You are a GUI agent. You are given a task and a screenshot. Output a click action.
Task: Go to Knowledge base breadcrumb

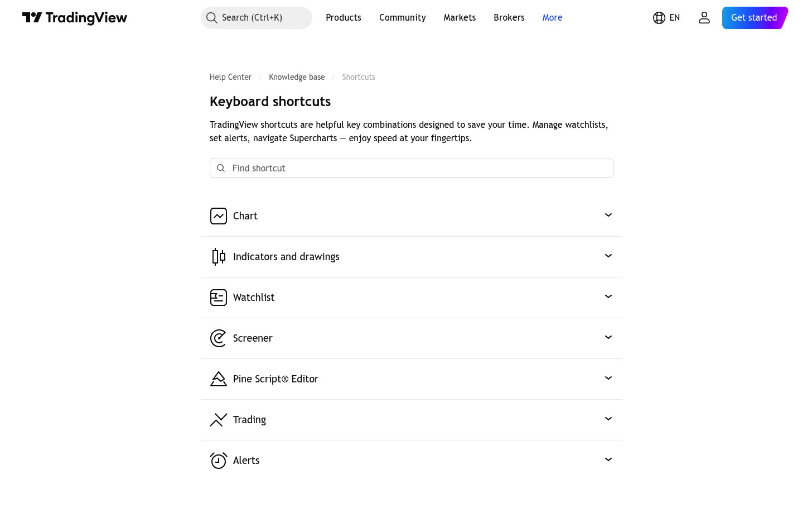coord(297,77)
